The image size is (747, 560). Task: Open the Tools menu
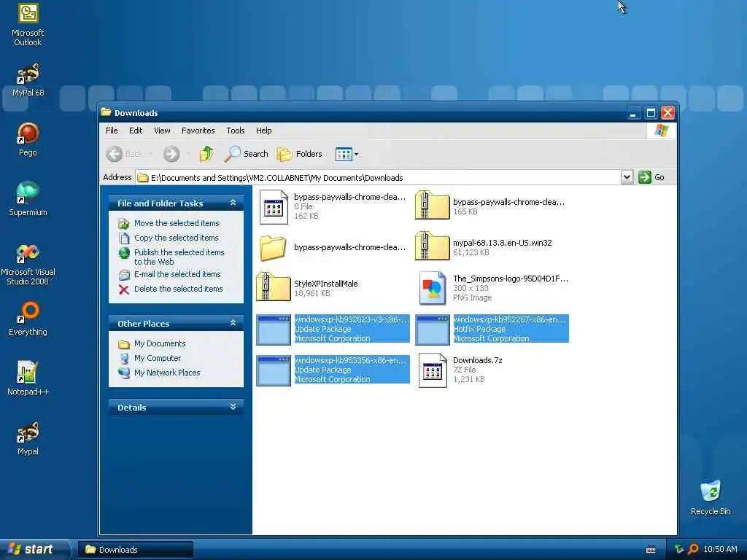(236, 131)
